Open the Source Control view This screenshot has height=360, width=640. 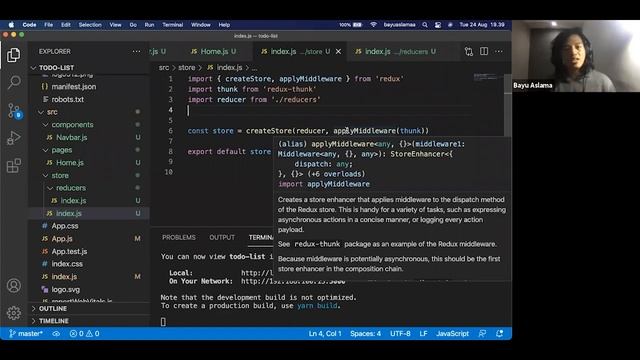(14, 111)
